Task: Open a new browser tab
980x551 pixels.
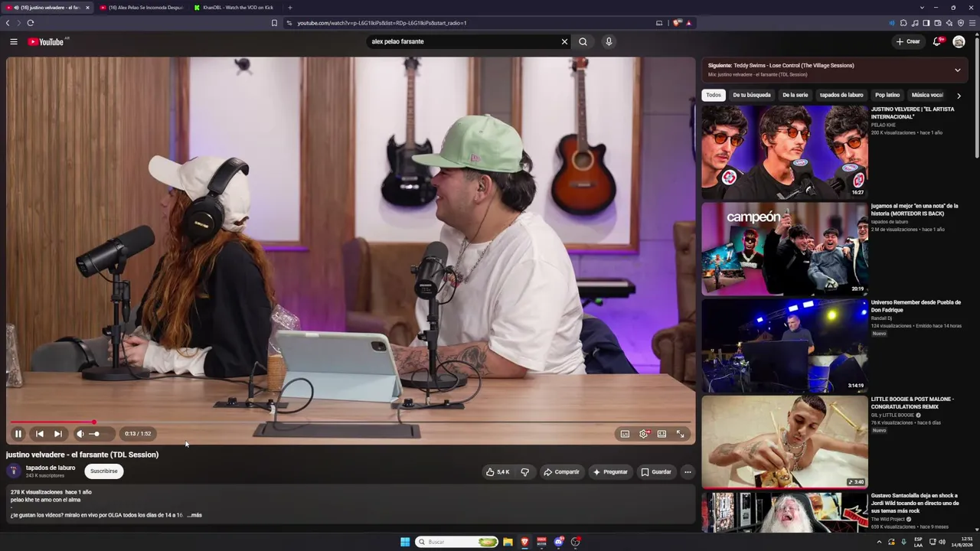Action: coord(289,8)
